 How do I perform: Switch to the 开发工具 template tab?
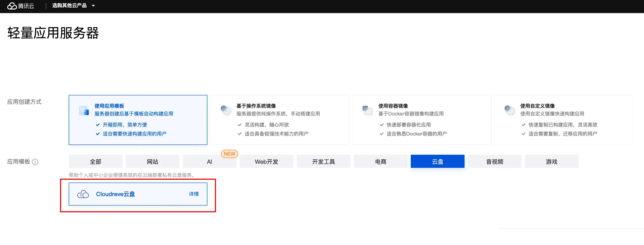tap(323, 161)
